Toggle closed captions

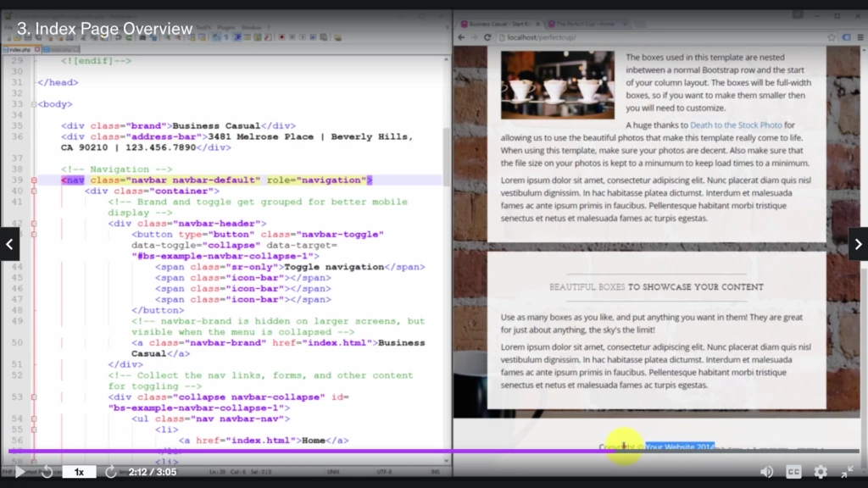(x=793, y=472)
